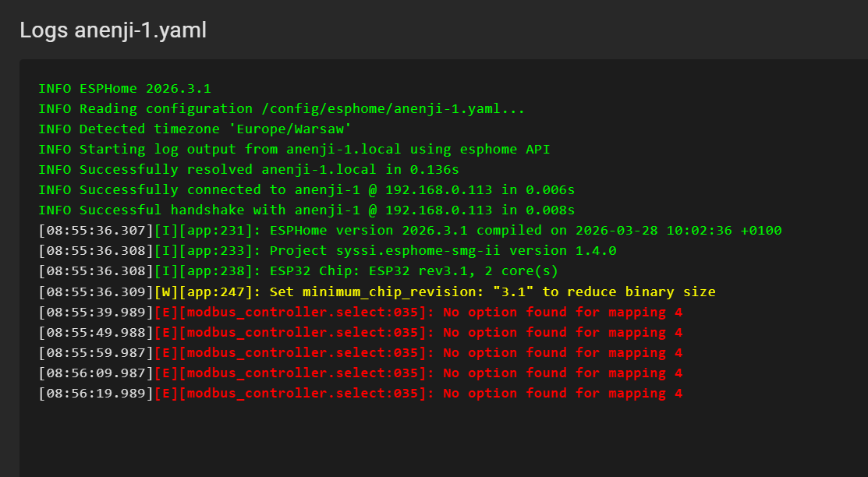This screenshot has width=868, height=477.
Task: Click the 08:56:09.987 modbus error line
Action: (360, 373)
